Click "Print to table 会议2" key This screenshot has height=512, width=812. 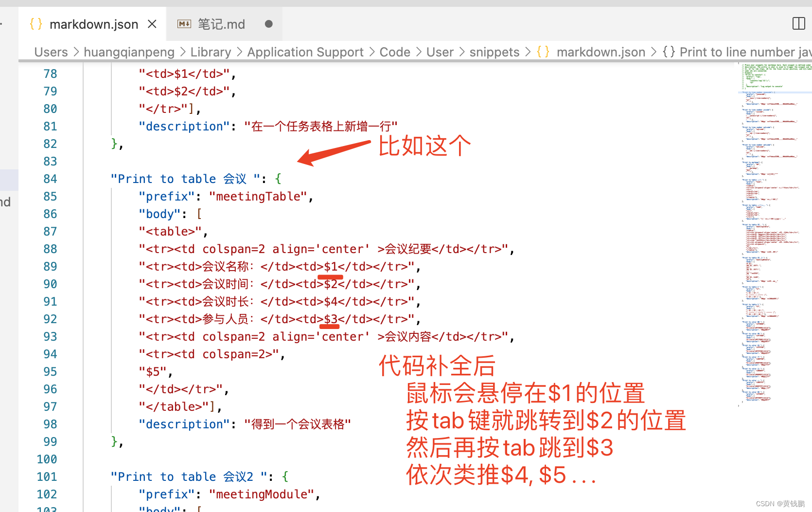[x=189, y=477]
